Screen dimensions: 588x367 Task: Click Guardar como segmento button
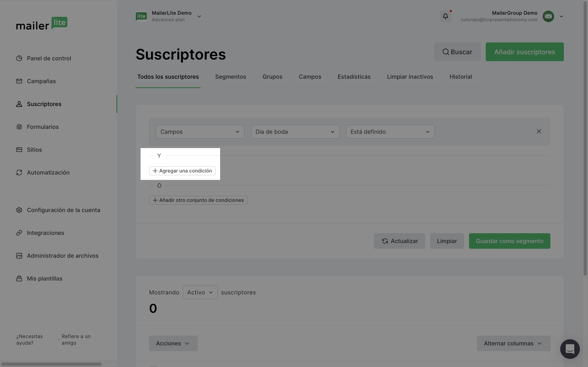tap(509, 241)
